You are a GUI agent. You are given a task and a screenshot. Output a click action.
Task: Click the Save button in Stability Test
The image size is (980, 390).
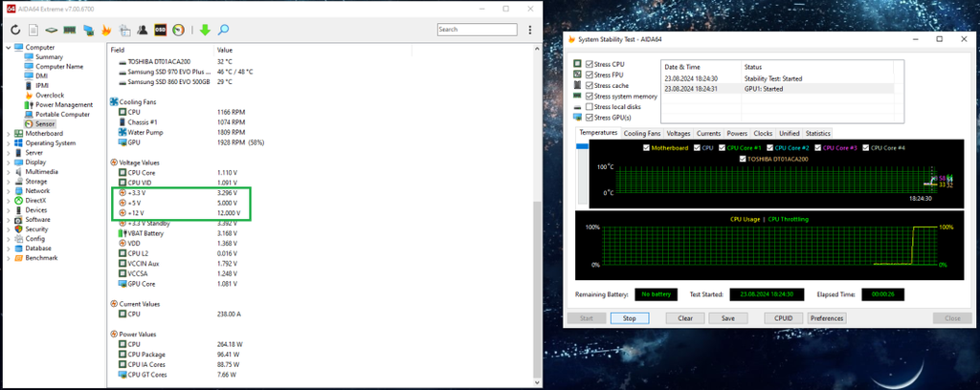[x=727, y=318]
